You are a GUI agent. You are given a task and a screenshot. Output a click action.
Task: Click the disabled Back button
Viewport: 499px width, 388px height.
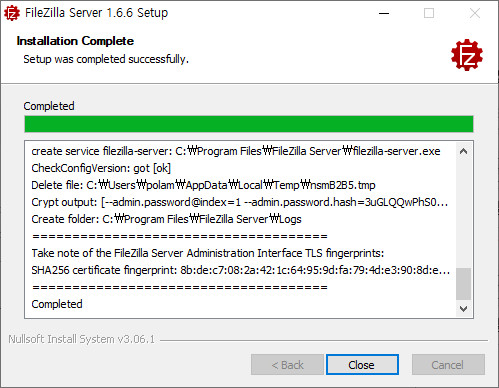click(287, 365)
